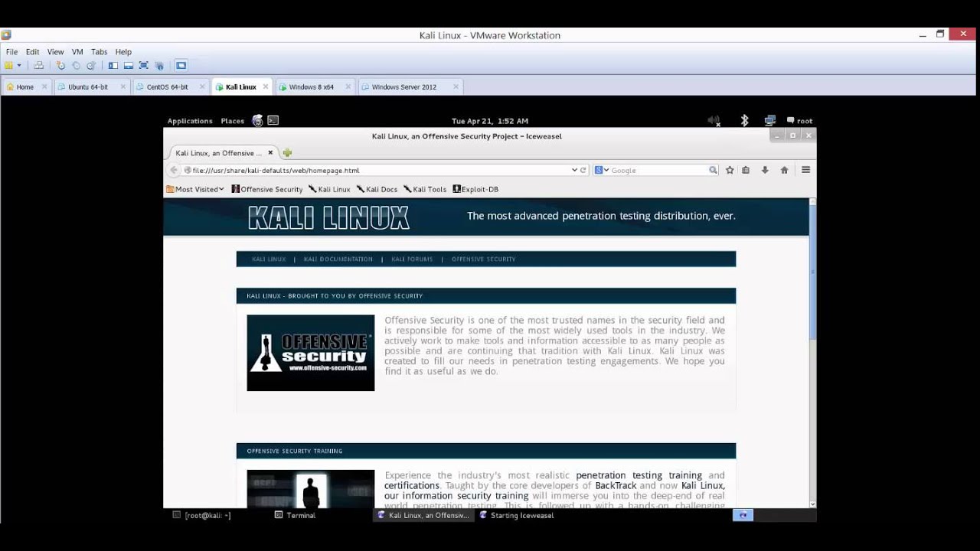Launch Terminal from the Kali top panel
The height and width of the screenshot is (551, 980).
coord(273,121)
